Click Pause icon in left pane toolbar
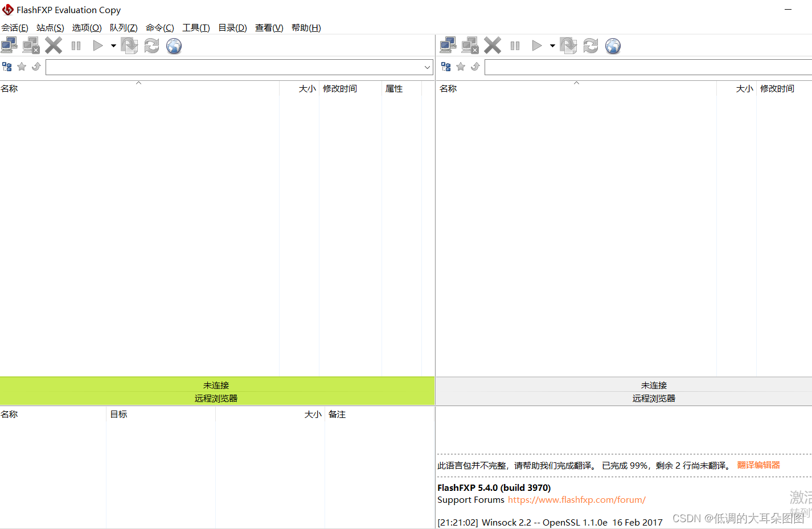The image size is (812, 529). tap(76, 46)
